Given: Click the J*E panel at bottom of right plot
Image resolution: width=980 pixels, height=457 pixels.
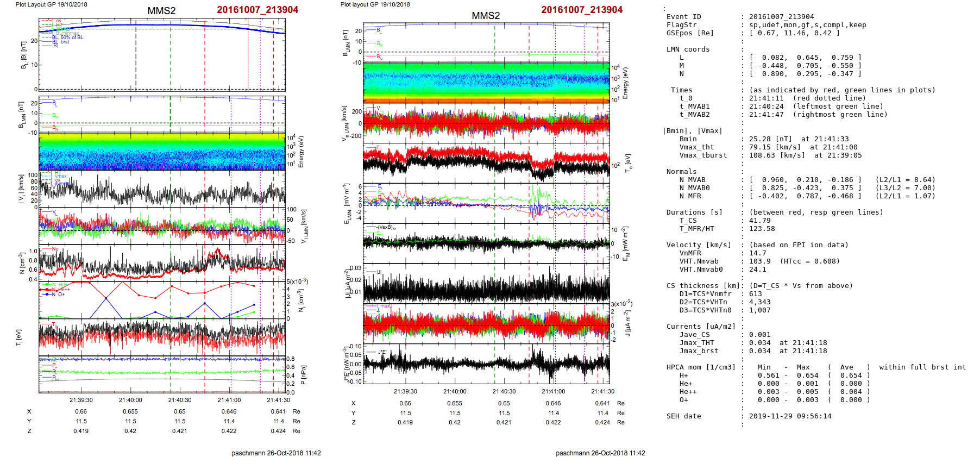Looking at the screenshot, I should coord(486,364).
